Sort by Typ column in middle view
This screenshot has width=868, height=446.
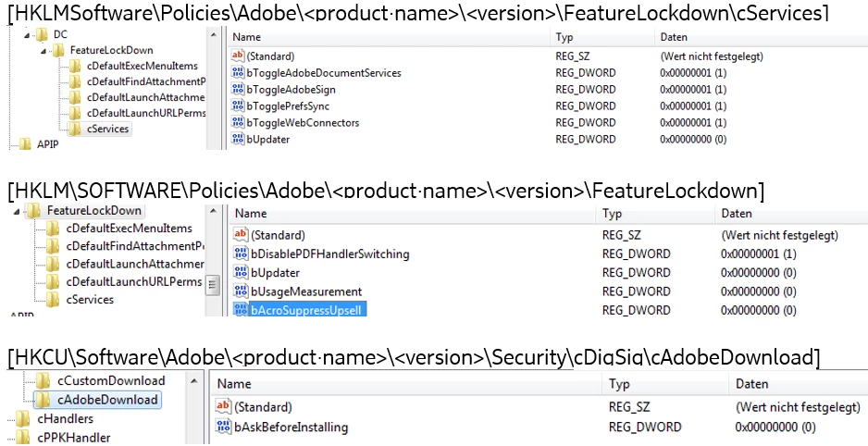[x=612, y=214]
